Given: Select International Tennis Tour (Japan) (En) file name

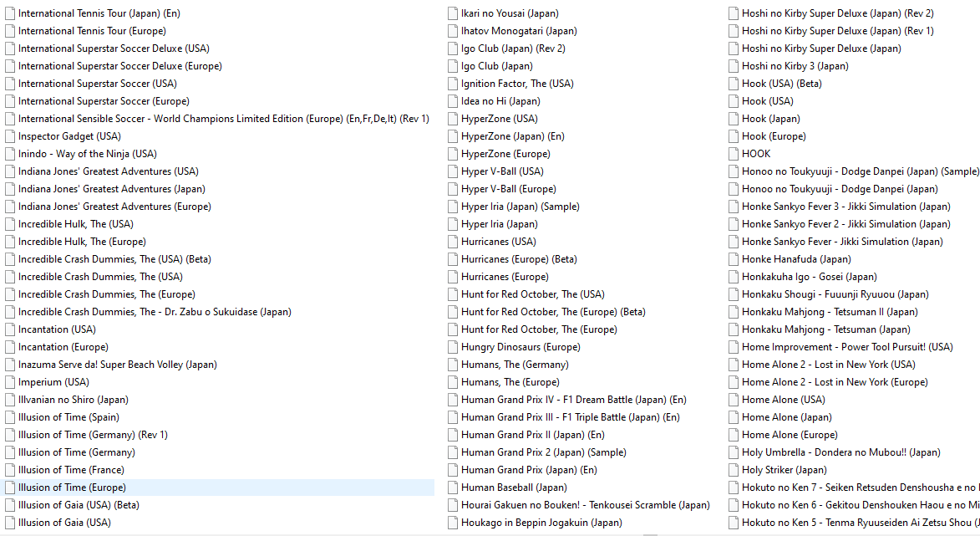Looking at the screenshot, I should (99, 13).
